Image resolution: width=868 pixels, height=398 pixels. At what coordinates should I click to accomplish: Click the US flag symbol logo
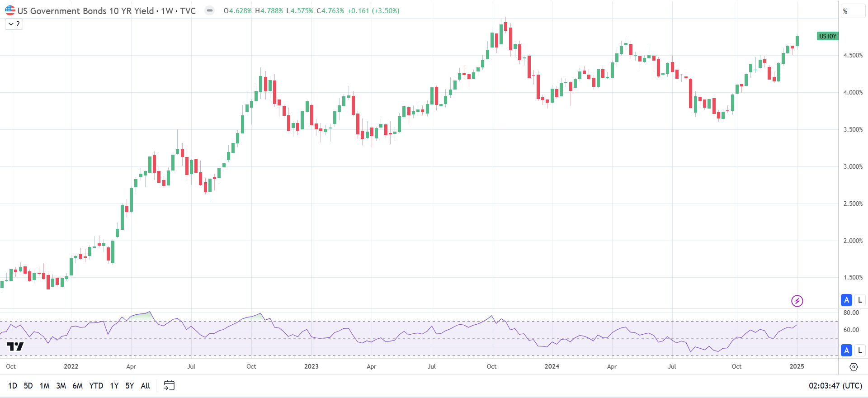coord(10,10)
